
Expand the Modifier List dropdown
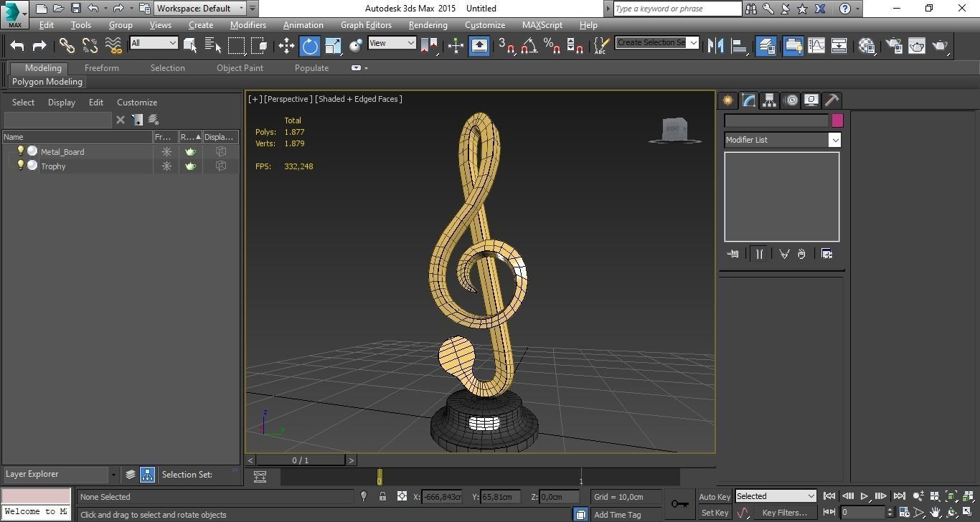834,140
